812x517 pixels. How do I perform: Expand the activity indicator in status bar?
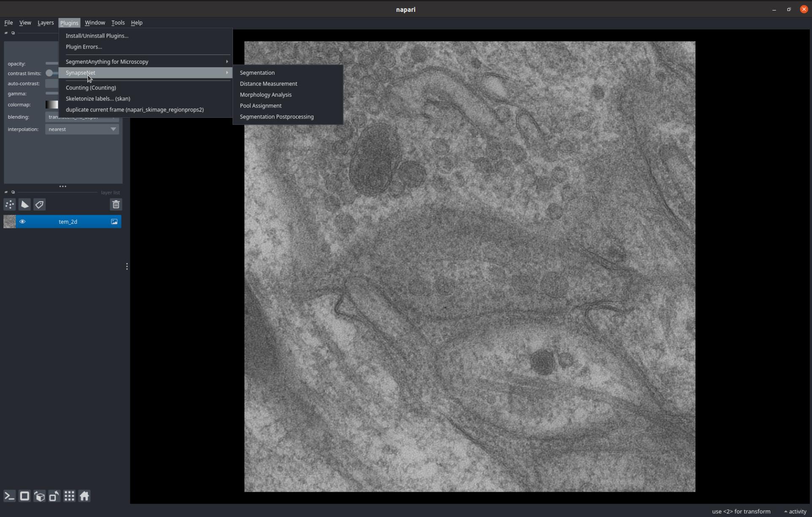point(795,511)
